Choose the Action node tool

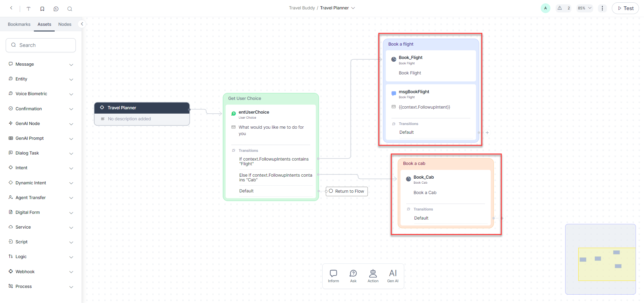pyautogui.click(x=373, y=276)
